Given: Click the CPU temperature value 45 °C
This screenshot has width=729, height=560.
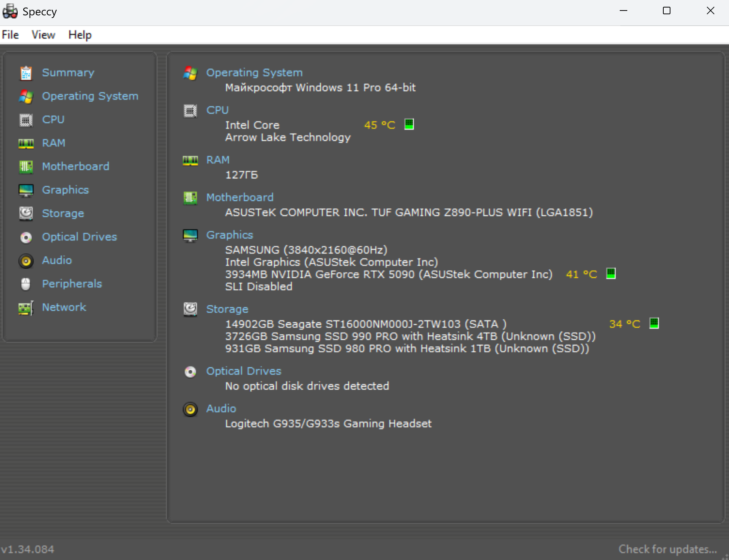Looking at the screenshot, I should coord(380,125).
